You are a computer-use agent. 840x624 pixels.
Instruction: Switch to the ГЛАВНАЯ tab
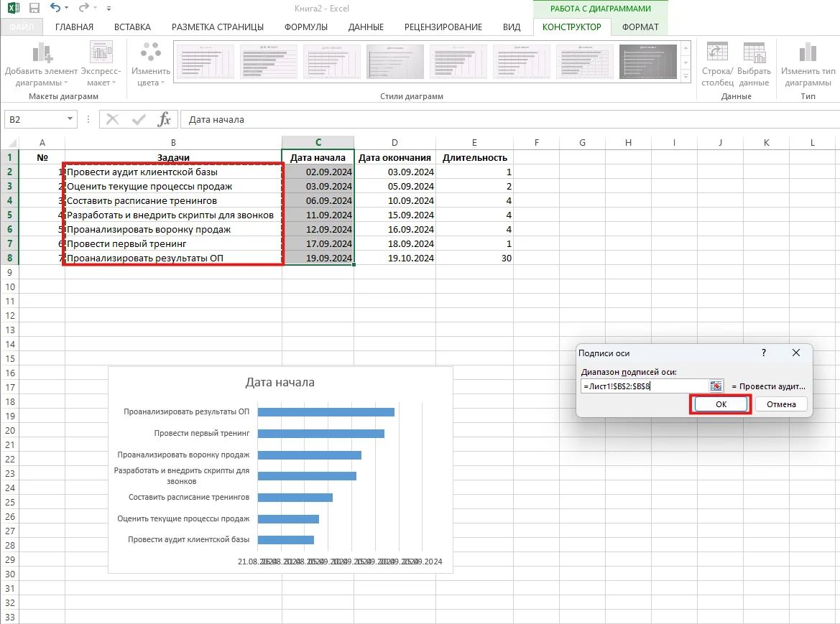(x=74, y=27)
